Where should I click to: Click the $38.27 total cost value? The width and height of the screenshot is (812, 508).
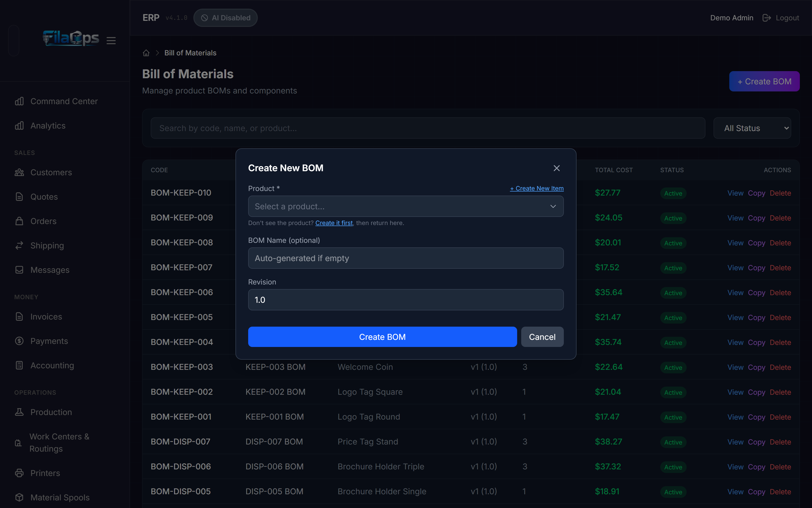click(x=608, y=441)
